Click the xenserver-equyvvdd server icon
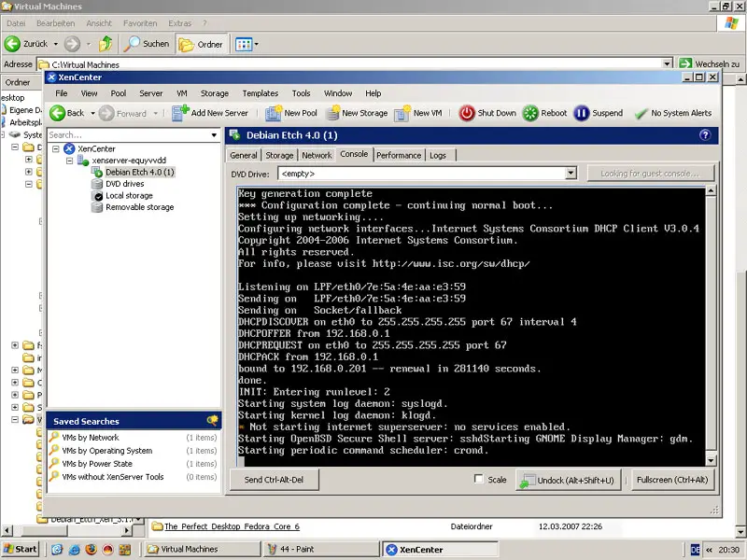The width and height of the screenshot is (747, 560). 83,161
